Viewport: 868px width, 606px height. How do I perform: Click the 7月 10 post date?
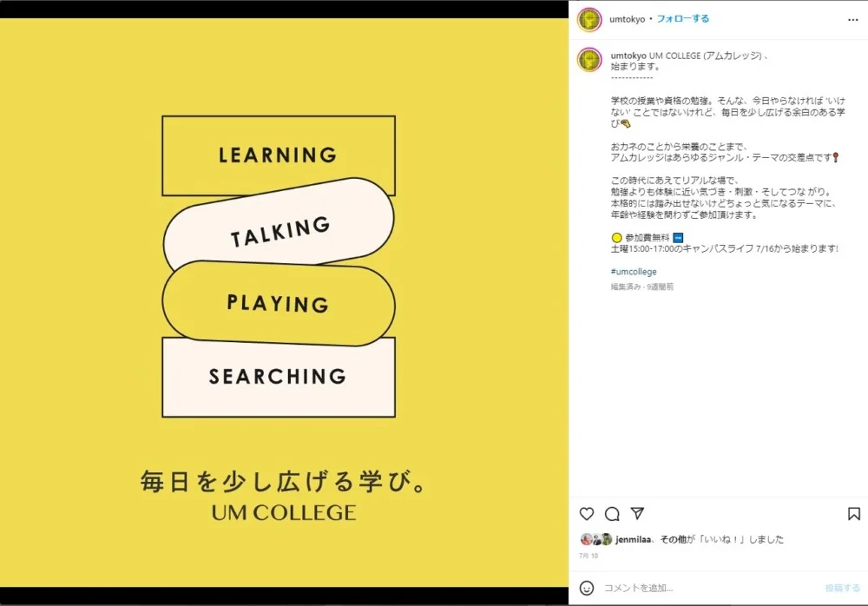[x=589, y=556]
